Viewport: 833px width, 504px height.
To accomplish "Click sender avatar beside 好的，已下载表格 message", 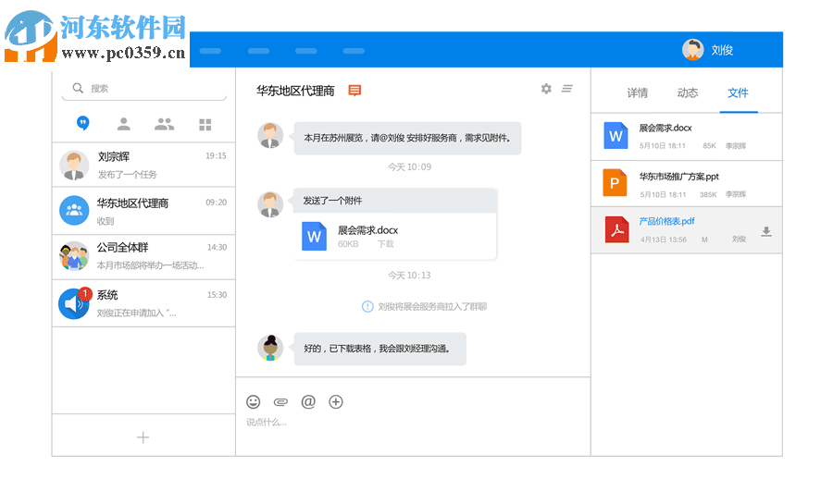I will [x=270, y=348].
